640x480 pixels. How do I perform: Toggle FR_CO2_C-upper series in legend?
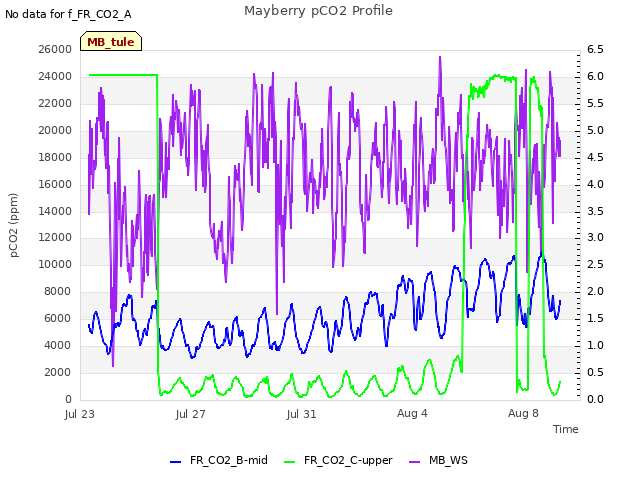coord(338,460)
